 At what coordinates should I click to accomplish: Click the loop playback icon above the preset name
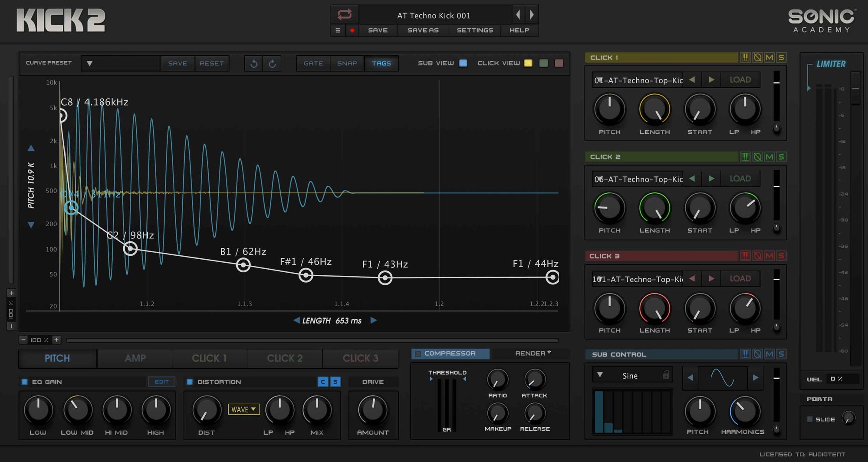pos(344,14)
